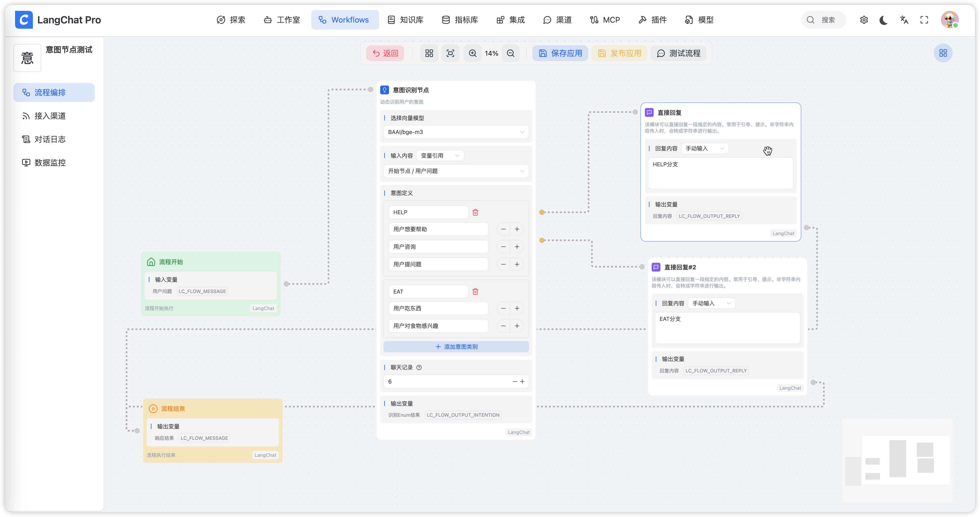The image size is (980, 517).
Task: Delete the EAT intent with trash icon
Action: (476, 292)
